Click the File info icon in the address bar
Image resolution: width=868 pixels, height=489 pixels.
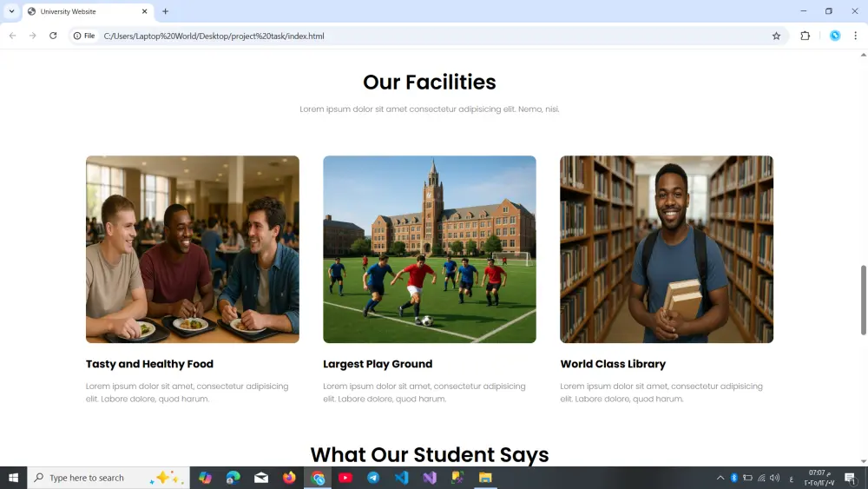(x=84, y=36)
